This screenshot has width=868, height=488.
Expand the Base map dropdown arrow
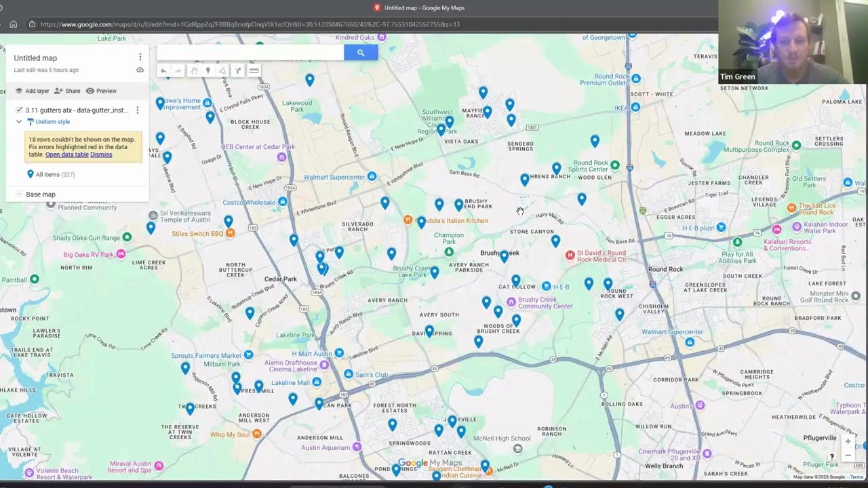(x=19, y=195)
